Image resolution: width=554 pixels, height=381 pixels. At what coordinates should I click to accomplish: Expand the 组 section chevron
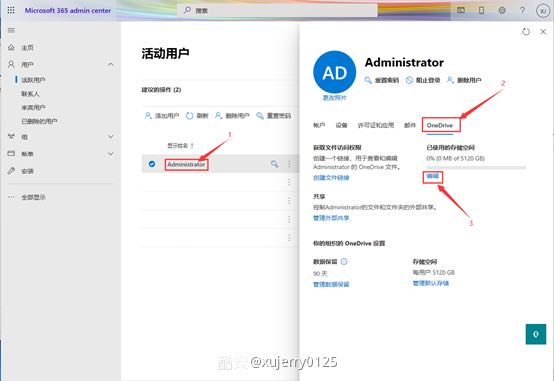(111, 137)
